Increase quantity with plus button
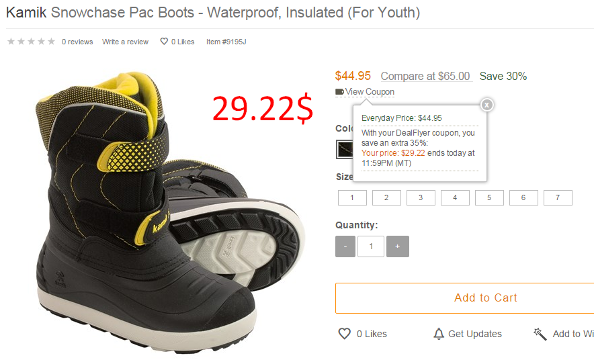 [397, 246]
